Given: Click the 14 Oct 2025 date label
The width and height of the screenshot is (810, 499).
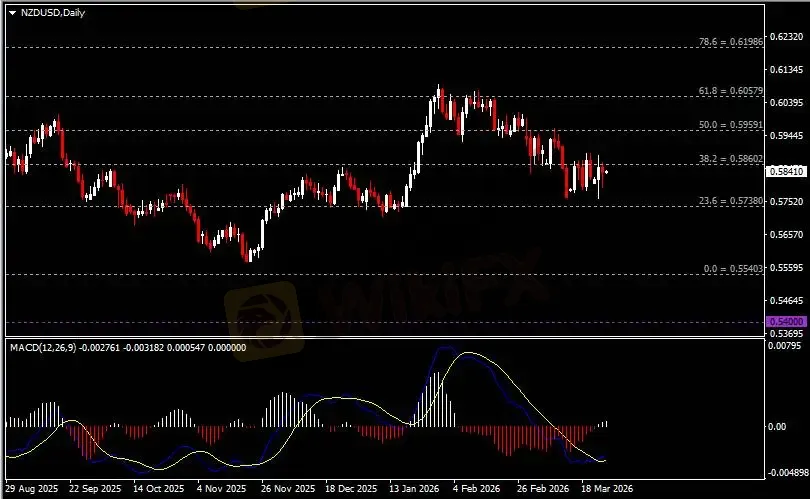Looking at the screenshot, I should coord(159,488).
